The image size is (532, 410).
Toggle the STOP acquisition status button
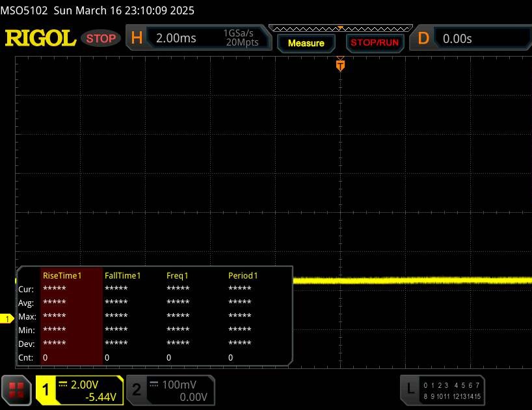[x=101, y=38]
